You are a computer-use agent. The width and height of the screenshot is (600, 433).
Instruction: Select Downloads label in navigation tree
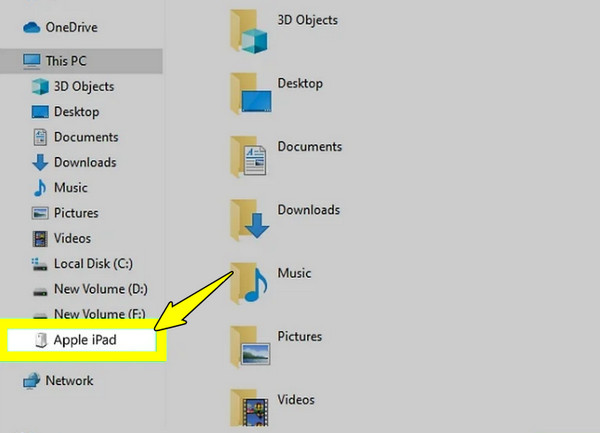pos(85,162)
